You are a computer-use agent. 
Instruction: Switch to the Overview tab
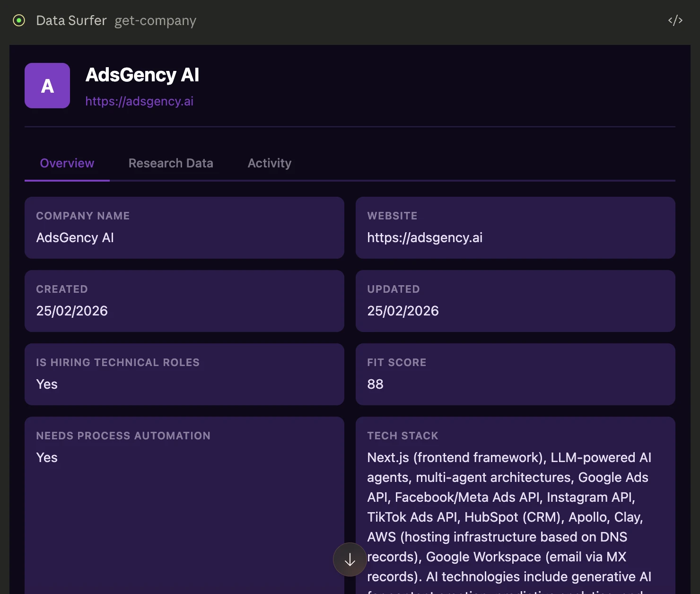pyautogui.click(x=67, y=163)
